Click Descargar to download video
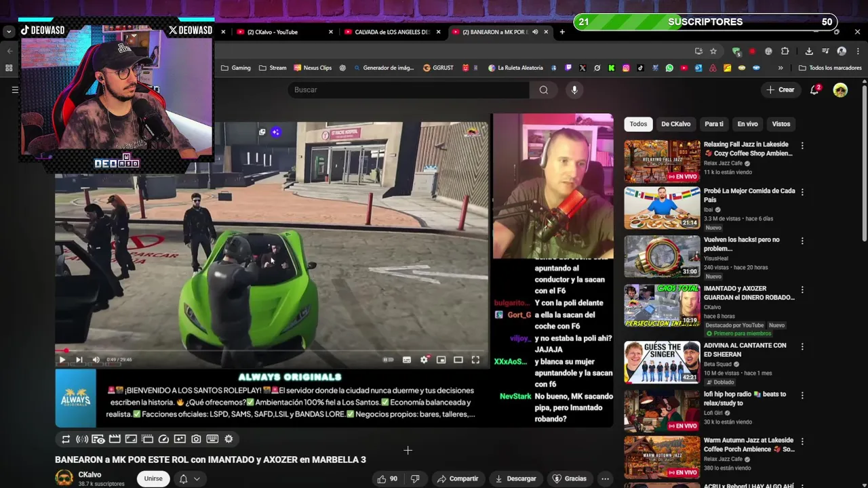 click(x=515, y=479)
